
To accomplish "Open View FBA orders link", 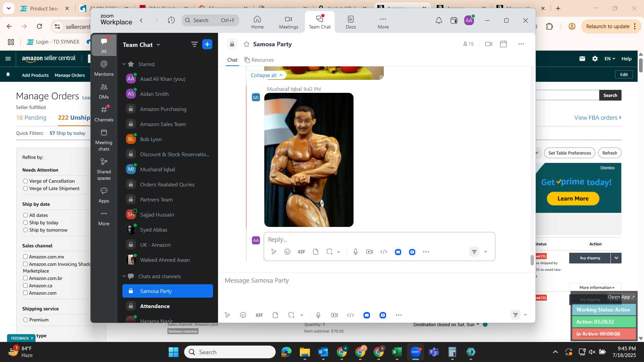I will pos(598,118).
